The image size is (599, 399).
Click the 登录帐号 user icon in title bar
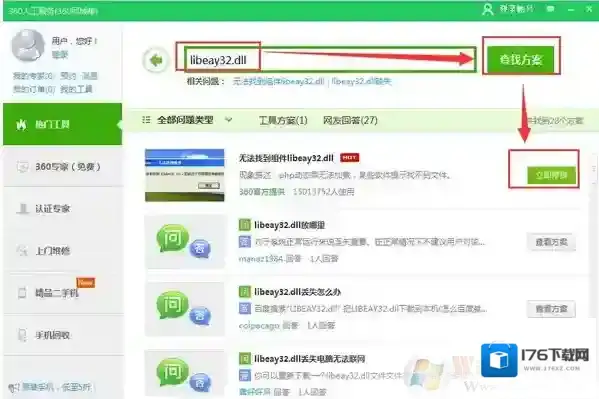[488, 9]
